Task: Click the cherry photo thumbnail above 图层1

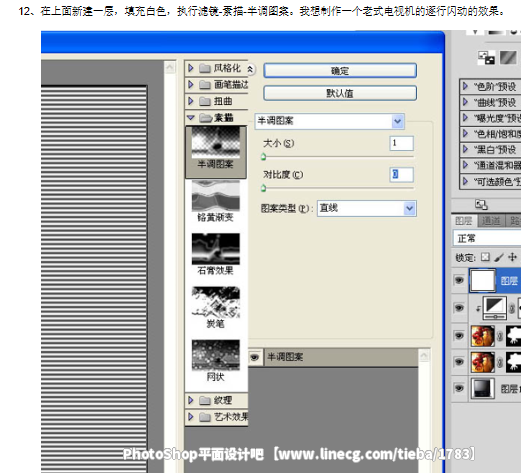Action: [x=483, y=362]
